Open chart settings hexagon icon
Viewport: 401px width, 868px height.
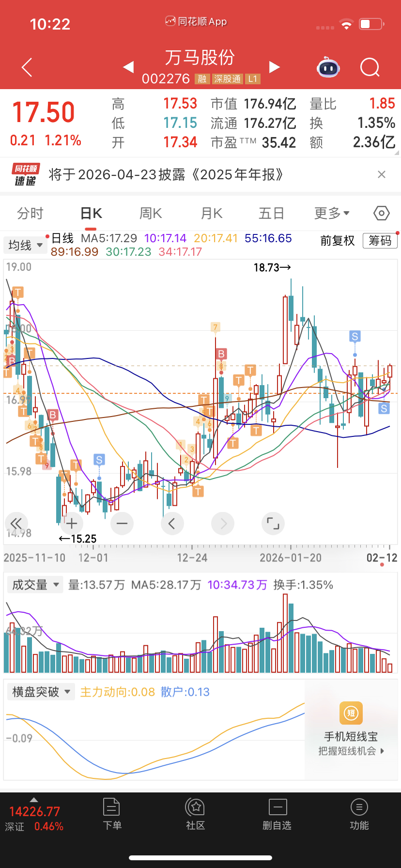click(382, 213)
